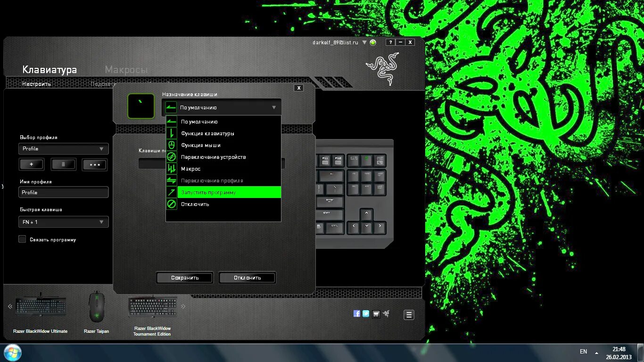Select highlighted 'Запустить программу' option
The width and height of the screenshot is (644, 362).
(223, 192)
